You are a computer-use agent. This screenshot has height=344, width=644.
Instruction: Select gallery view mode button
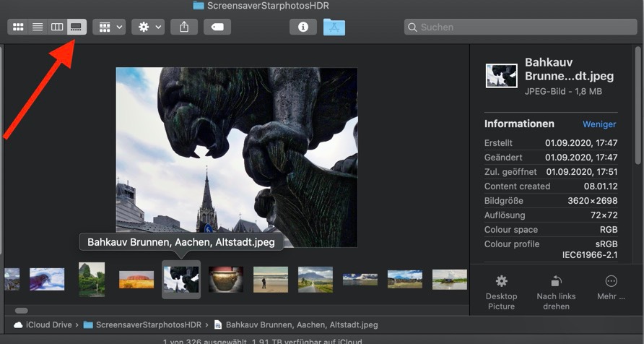pos(77,27)
